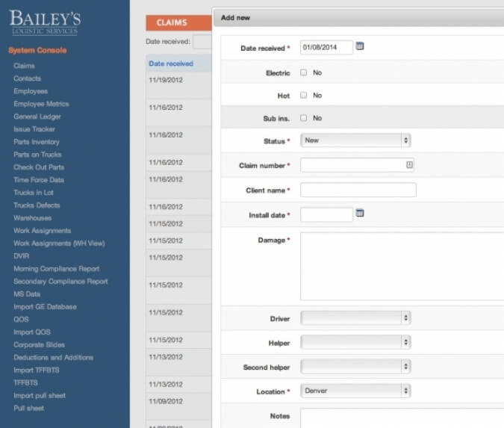Image resolution: width=504 pixels, height=428 pixels.
Task: Open Issue Tracker in the sidebar
Action: tap(34, 129)
